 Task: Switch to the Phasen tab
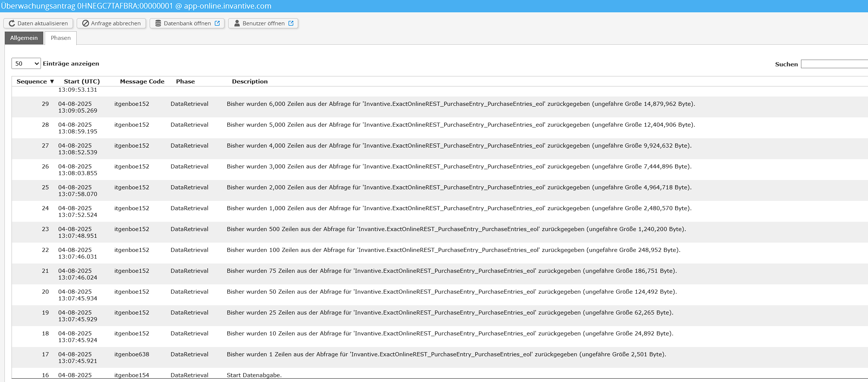(61, 38)
